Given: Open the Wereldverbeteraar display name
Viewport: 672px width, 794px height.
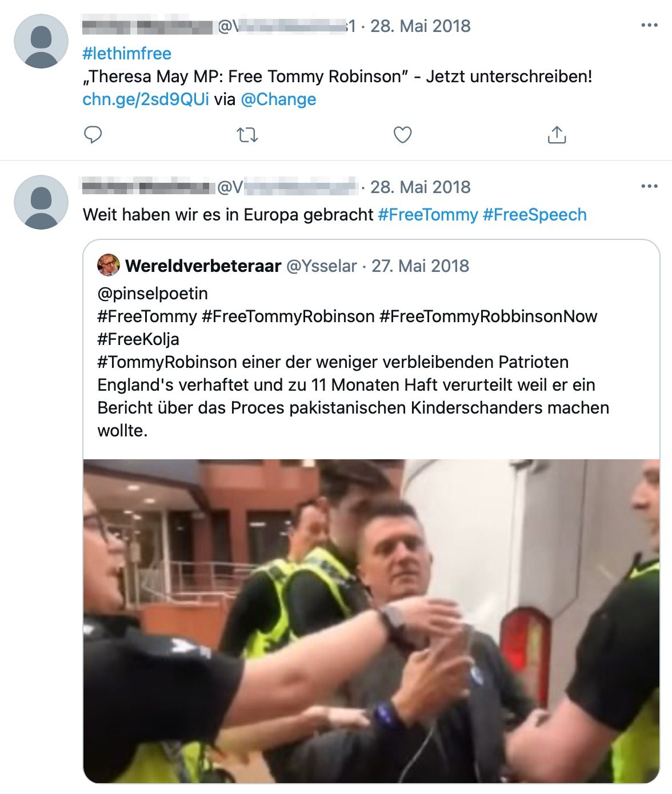Looking at the screenshot, I should pyautogui.click(x=203, y=266).
